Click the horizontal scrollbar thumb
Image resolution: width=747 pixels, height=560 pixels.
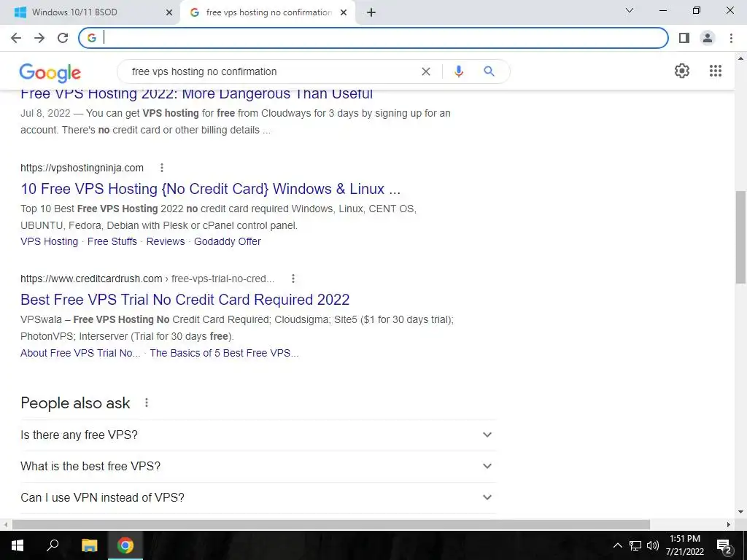(x=331, y=524)
